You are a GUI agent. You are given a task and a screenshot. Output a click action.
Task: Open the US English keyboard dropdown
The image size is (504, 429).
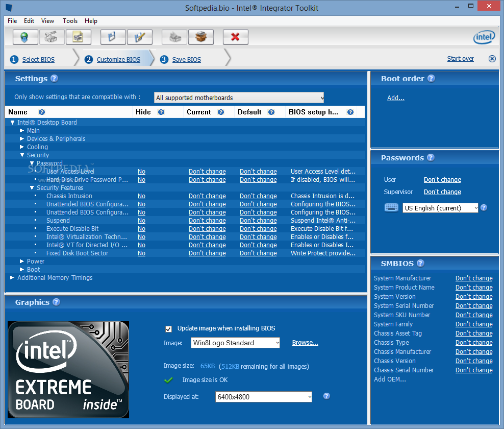click(x=440, y=208)
